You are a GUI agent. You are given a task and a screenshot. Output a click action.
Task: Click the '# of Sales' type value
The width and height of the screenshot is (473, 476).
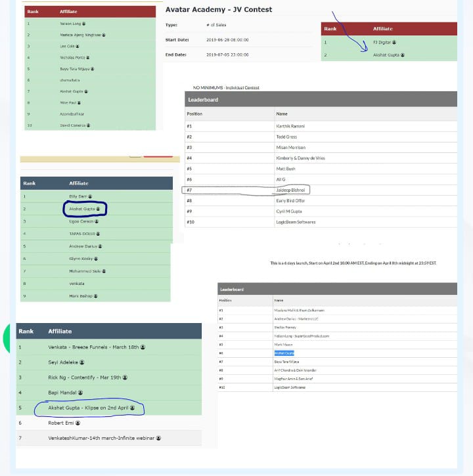point(216,25)
